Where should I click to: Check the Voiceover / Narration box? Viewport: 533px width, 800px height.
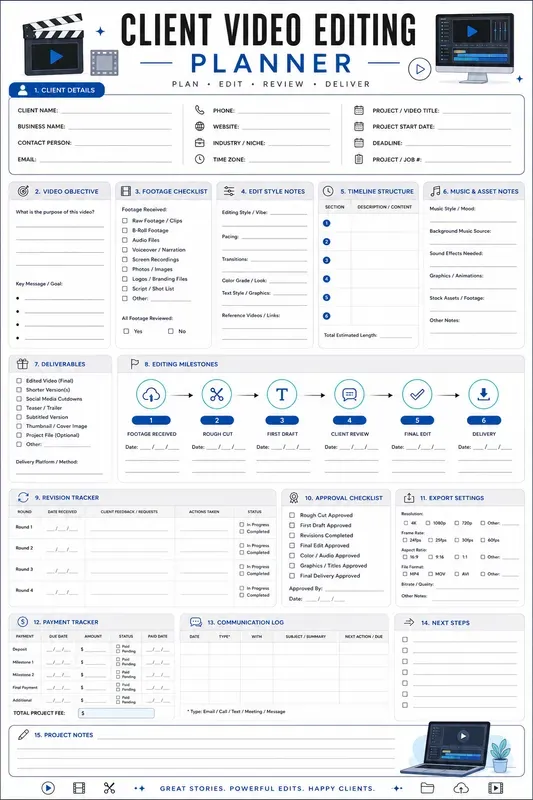click(125, 249)
